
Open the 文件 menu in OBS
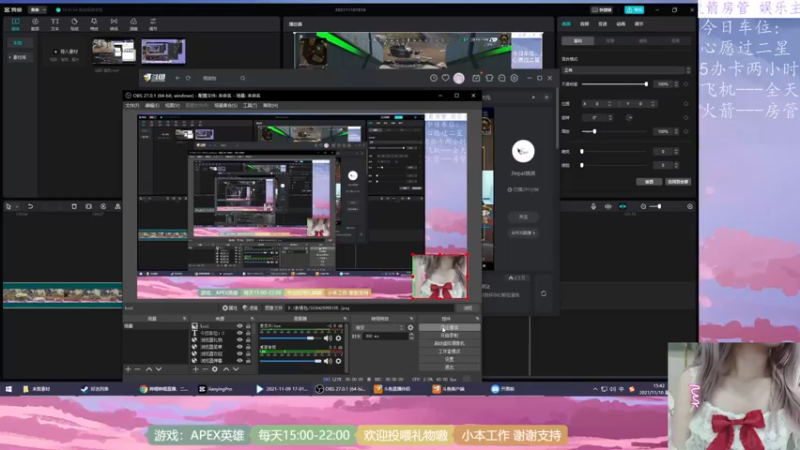pos(132,105)
